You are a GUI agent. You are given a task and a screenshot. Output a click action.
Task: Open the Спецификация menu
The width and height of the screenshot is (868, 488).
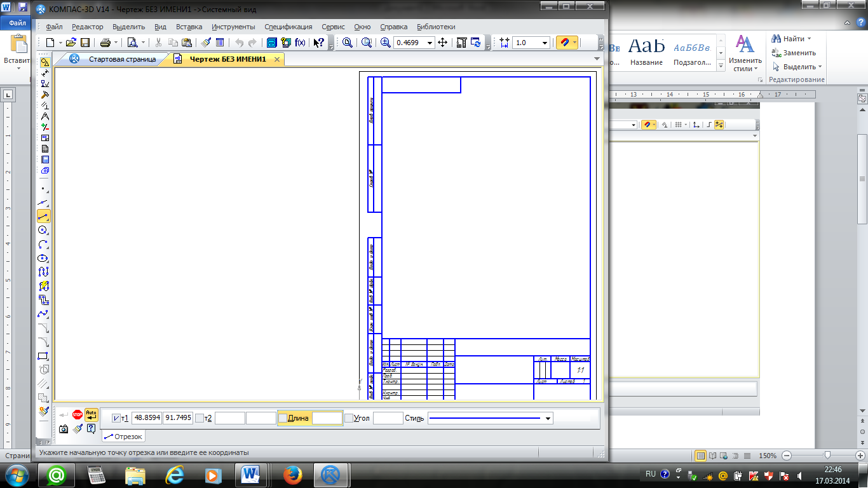click(x=288, y=27)
